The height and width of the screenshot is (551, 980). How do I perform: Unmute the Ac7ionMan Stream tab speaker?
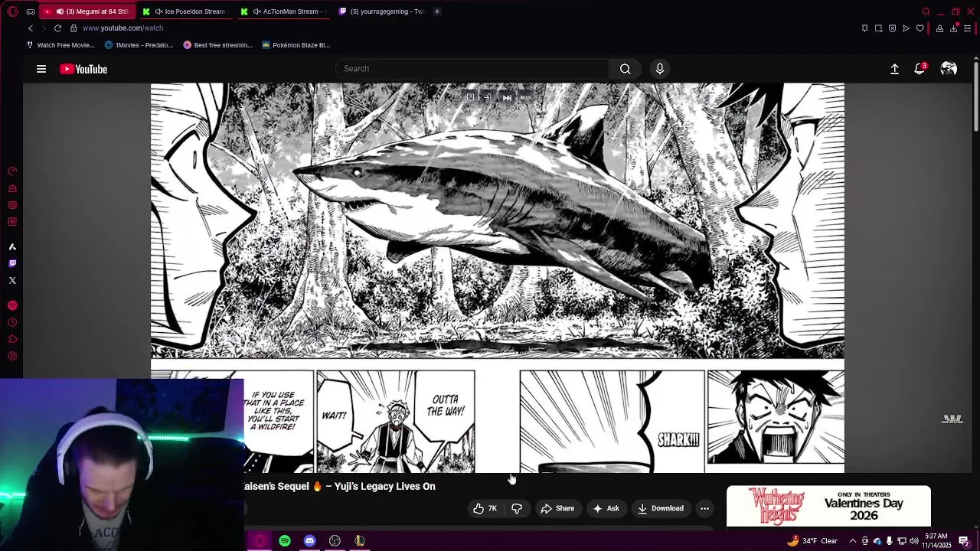click(256, 11)
